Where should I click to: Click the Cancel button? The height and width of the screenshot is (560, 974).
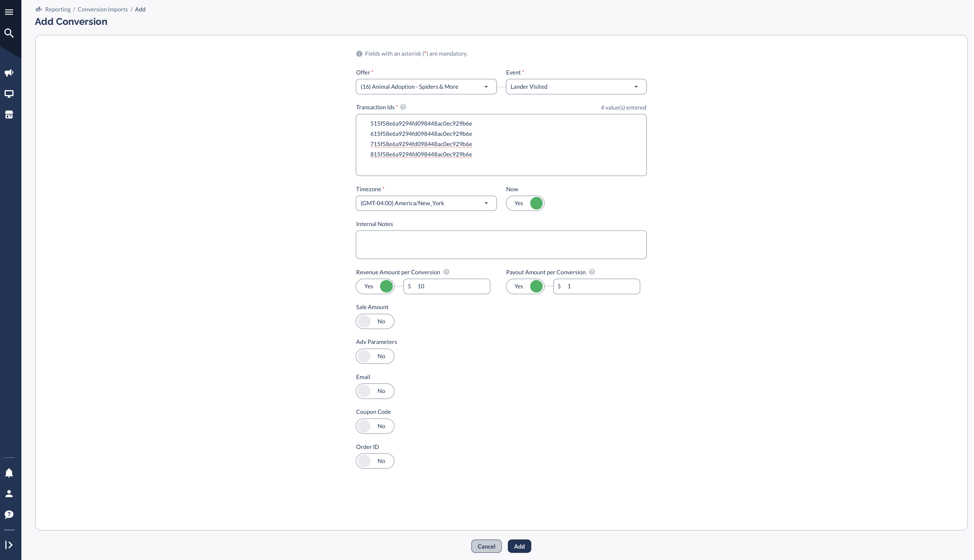[486, 546]
